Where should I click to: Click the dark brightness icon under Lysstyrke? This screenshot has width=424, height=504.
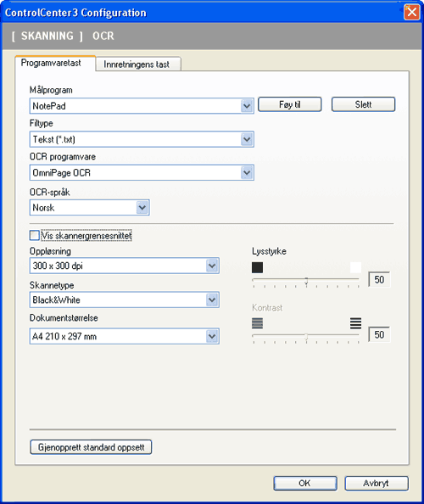coord(257,267)
